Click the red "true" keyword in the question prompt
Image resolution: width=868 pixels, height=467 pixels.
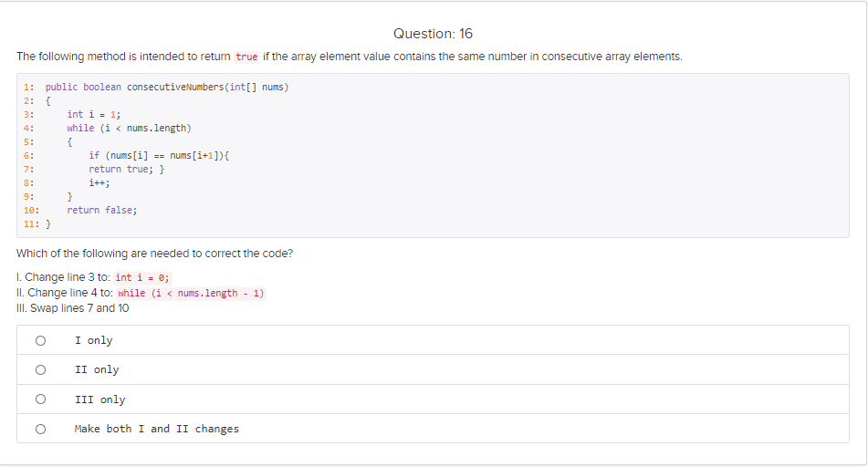click(246, 57)
